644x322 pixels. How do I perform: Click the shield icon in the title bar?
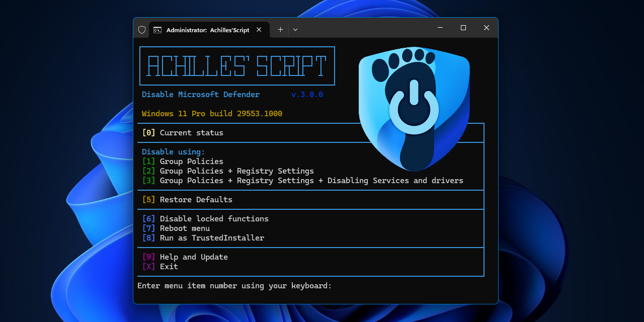141,29
